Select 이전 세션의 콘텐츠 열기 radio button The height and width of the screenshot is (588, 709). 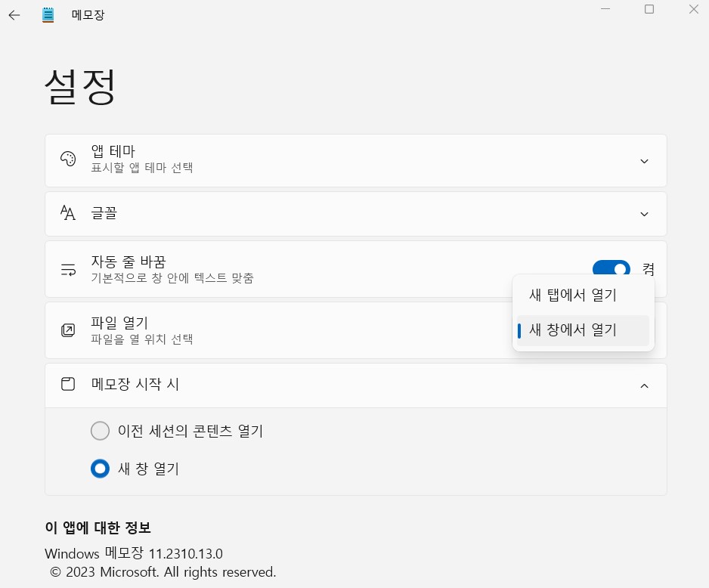point(100,431)
